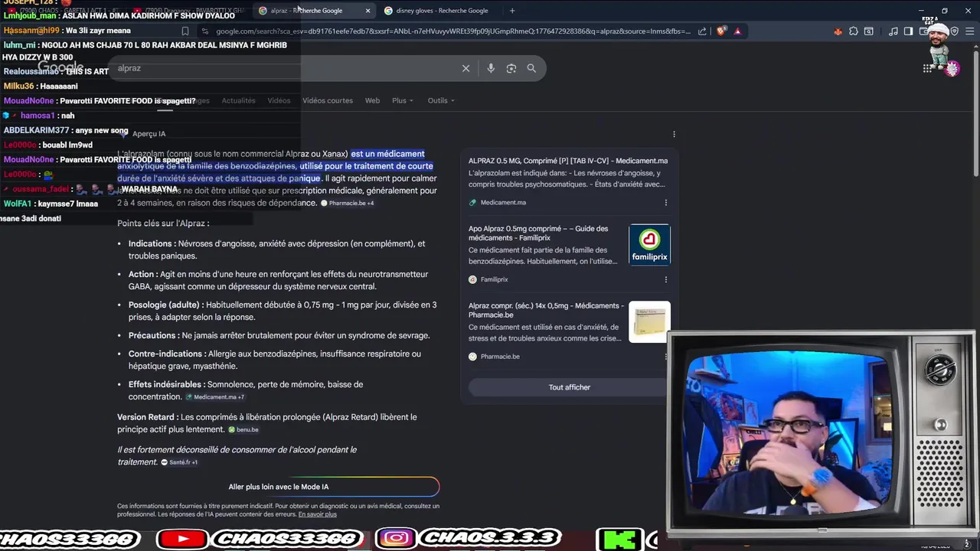Expand the Plus search filter dropdown
The image size is (980, 551).
[x=403, y=100]
